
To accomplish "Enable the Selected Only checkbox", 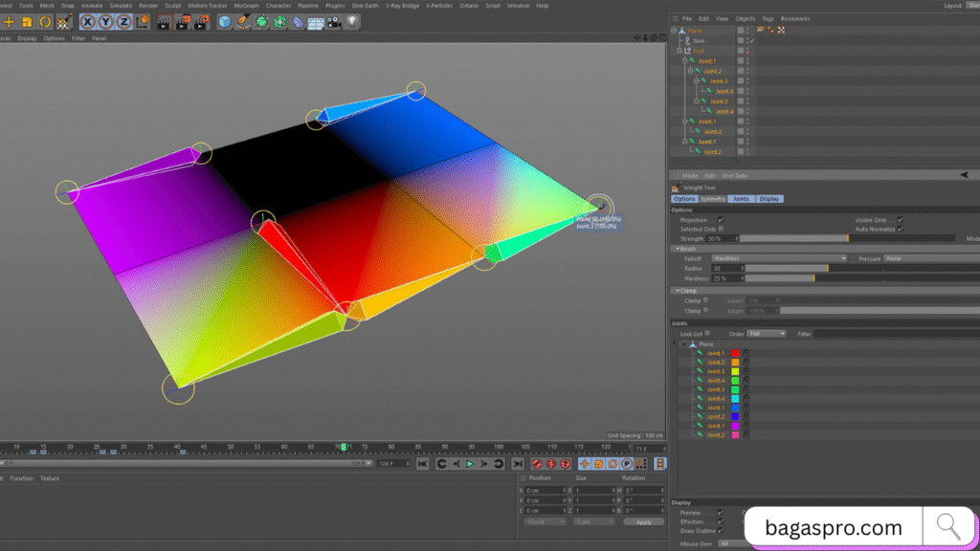I will click(721, 229).
